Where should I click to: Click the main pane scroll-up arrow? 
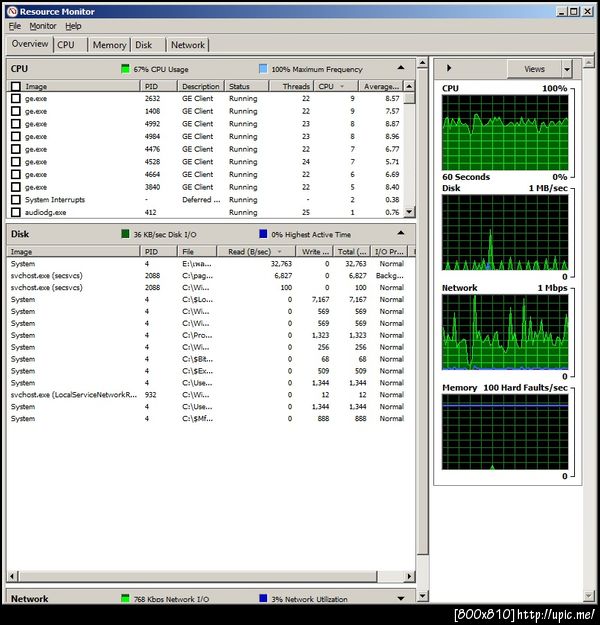pyautogui.click(x=423, y=63)
